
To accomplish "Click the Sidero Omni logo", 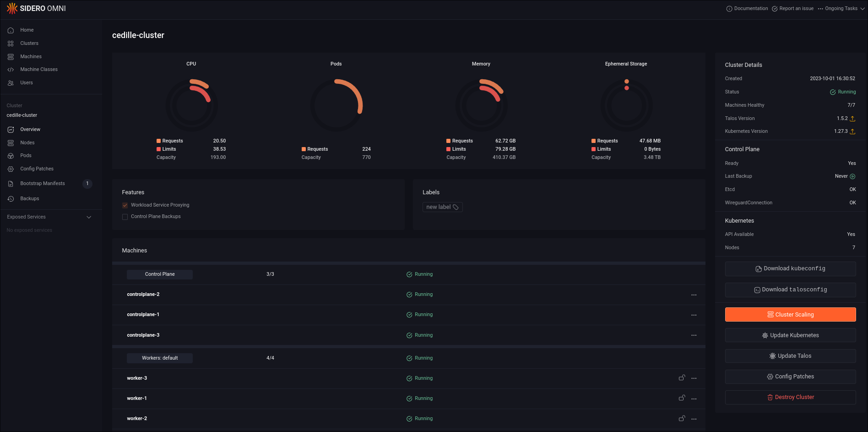I will click(36, 8).
